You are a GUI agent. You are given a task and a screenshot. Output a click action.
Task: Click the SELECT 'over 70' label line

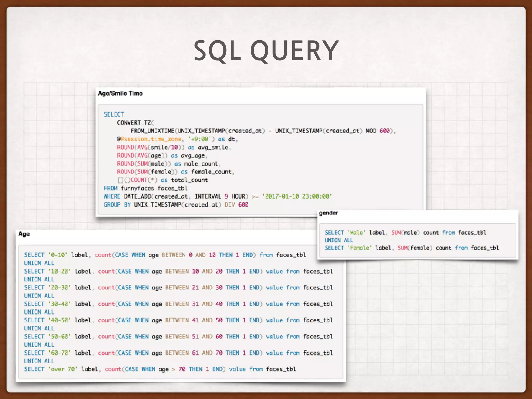pyautogui.click(x=160, y=369)
